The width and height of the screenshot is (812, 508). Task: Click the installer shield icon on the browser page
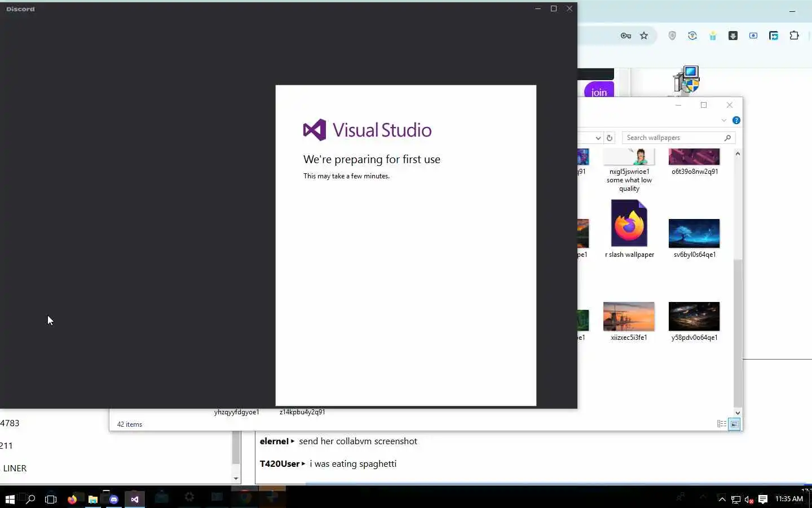[x=687, y=79]
